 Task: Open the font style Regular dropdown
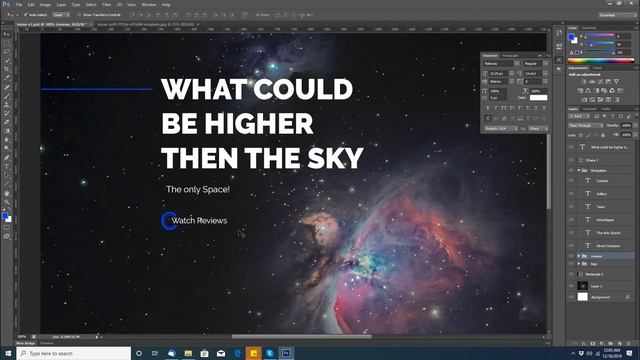coord(545,64)
